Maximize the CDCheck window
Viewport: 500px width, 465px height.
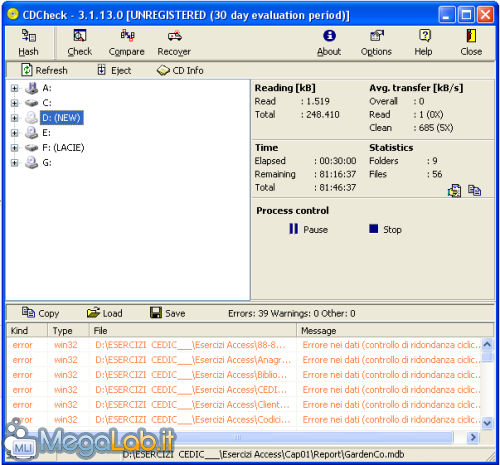pyautogui.click(x=466, y=15)
